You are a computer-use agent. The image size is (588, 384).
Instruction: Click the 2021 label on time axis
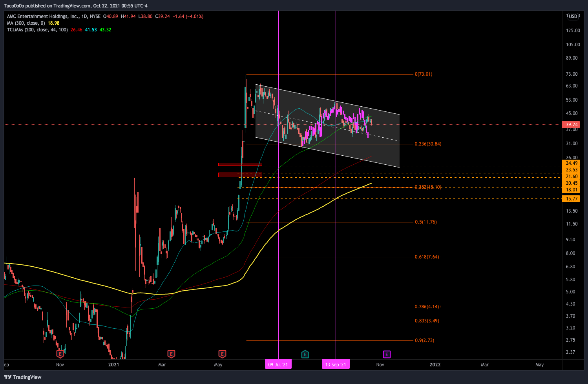(x=113, y=365)
